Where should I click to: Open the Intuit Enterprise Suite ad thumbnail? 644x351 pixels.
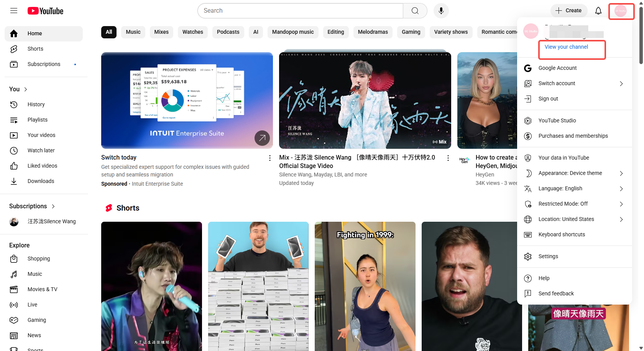click(187, 101)
